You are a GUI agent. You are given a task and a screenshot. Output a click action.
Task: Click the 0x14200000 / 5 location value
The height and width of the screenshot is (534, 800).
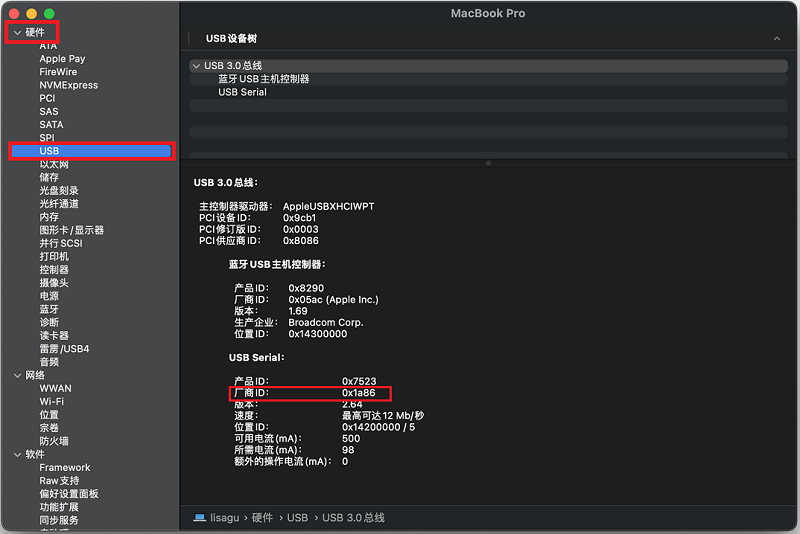point(378,427)
